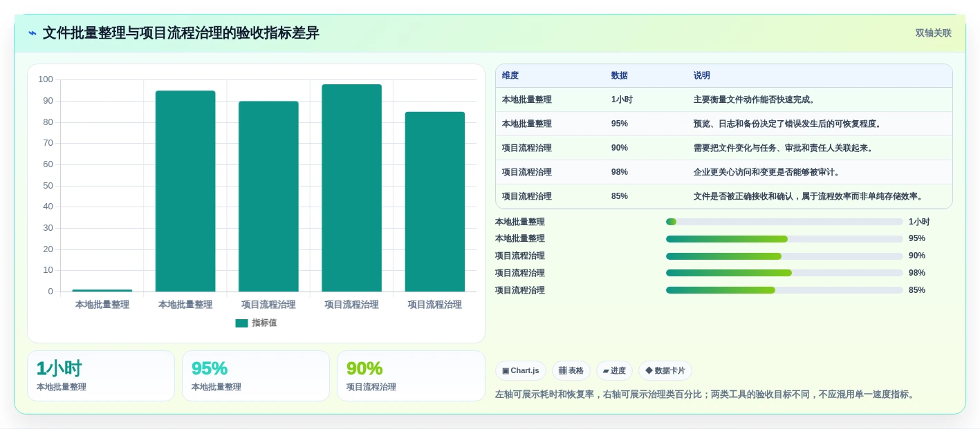Click the 指标值 legend label text
The width and height of the screenshot is (980, 429).
coord(264,323)
